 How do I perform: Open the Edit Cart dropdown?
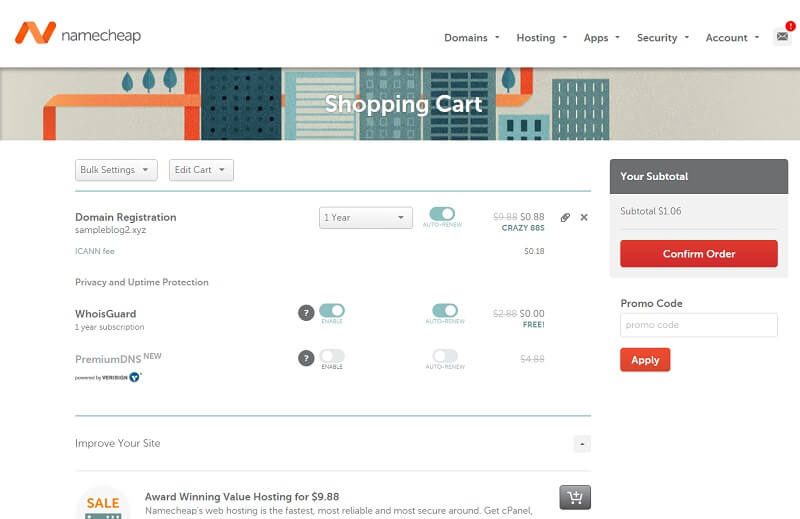(x=201, y=170)
